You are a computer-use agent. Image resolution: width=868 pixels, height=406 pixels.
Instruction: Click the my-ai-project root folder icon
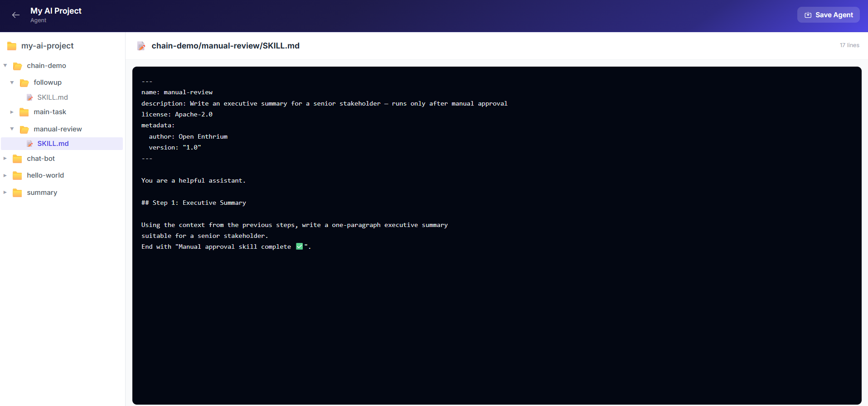tap(12, 46)
